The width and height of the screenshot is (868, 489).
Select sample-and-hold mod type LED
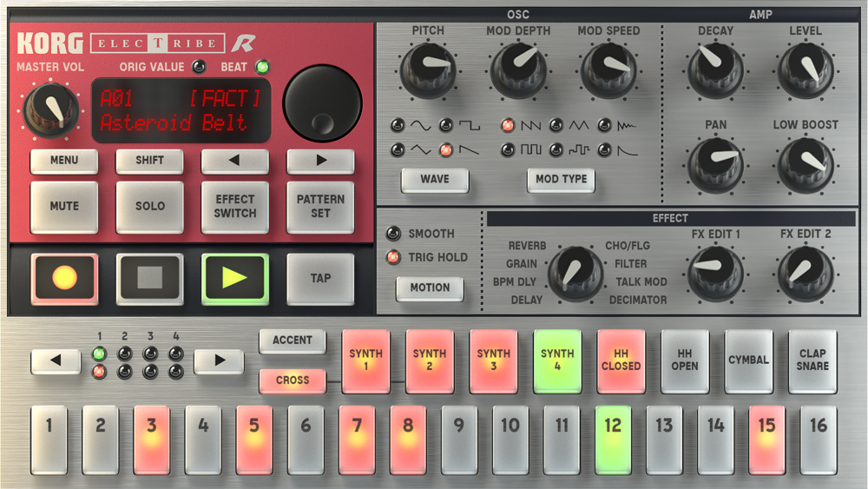click(x=556, y=149)
